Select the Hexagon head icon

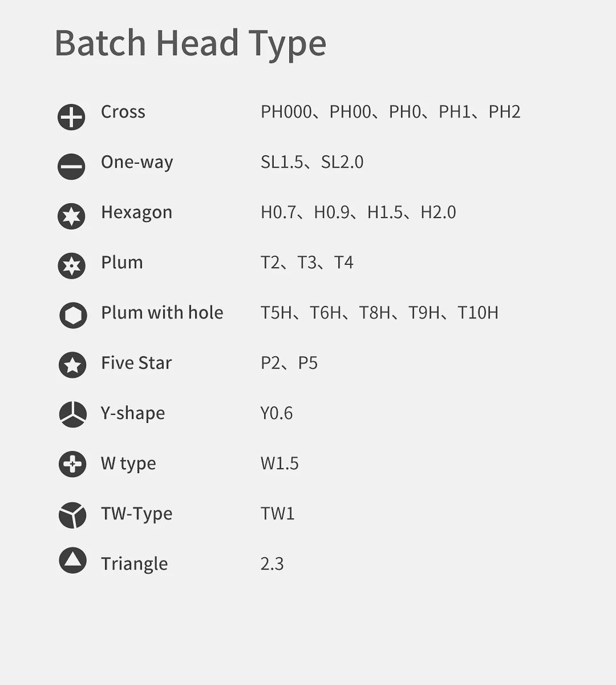(71, 216)
